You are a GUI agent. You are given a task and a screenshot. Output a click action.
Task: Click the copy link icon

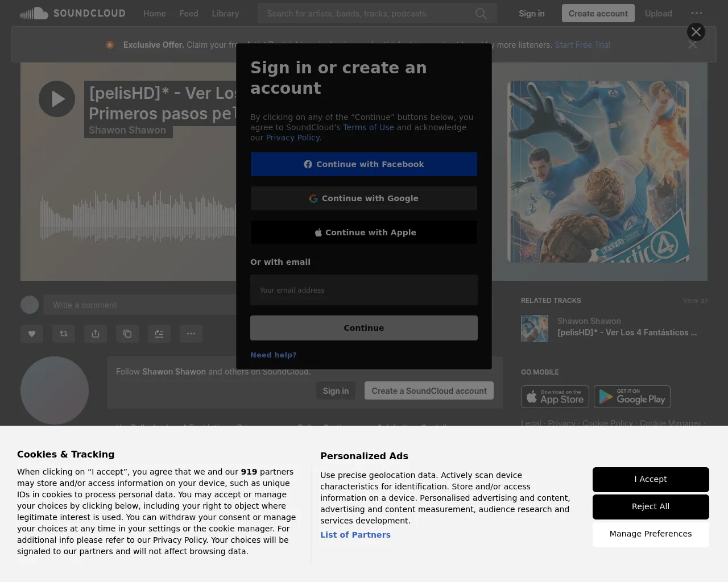click(127, 334)
